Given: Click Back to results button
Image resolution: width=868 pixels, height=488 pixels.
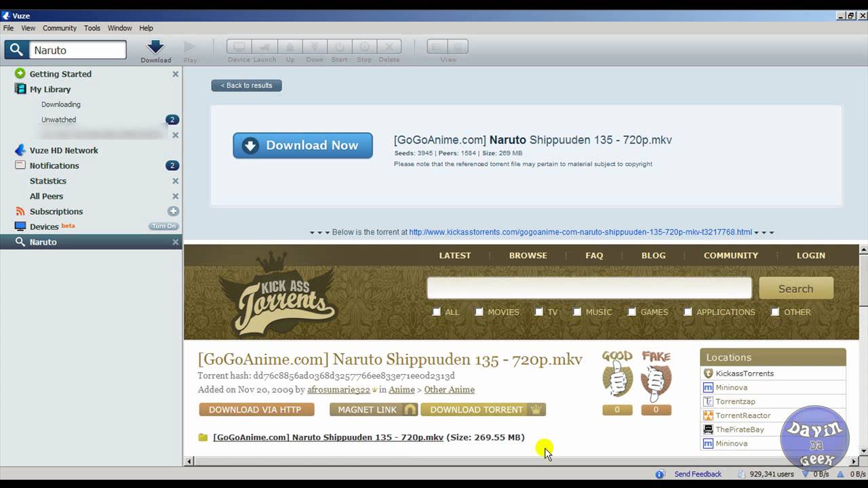Looking at the screenshot, I should pos(246,85).
